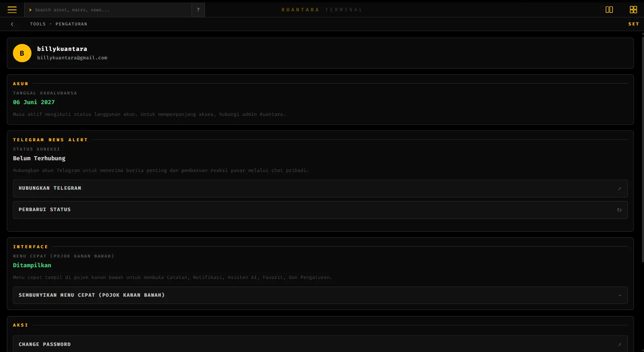
Task: Switch to split column layout view
Action: (x=609, y=10)
